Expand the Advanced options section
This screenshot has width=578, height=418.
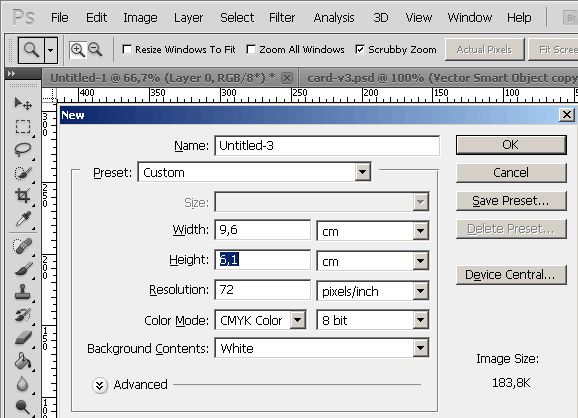click(x=100, y=386)
